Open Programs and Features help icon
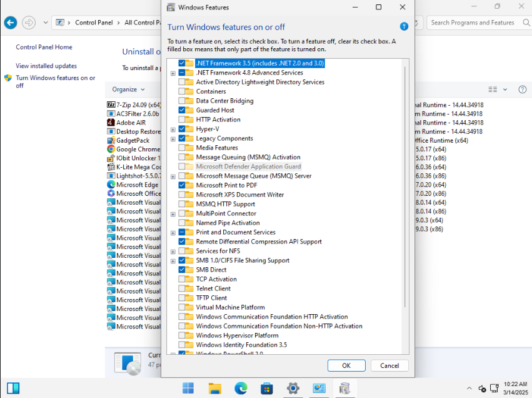532x398 pixels. click(x=522, y=89)
